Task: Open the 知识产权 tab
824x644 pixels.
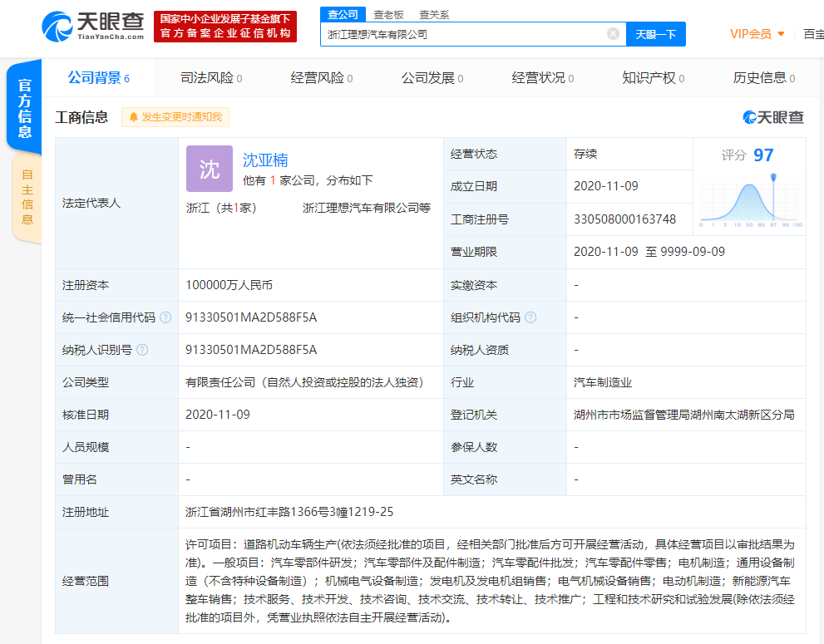Action: tap(654, 78)
